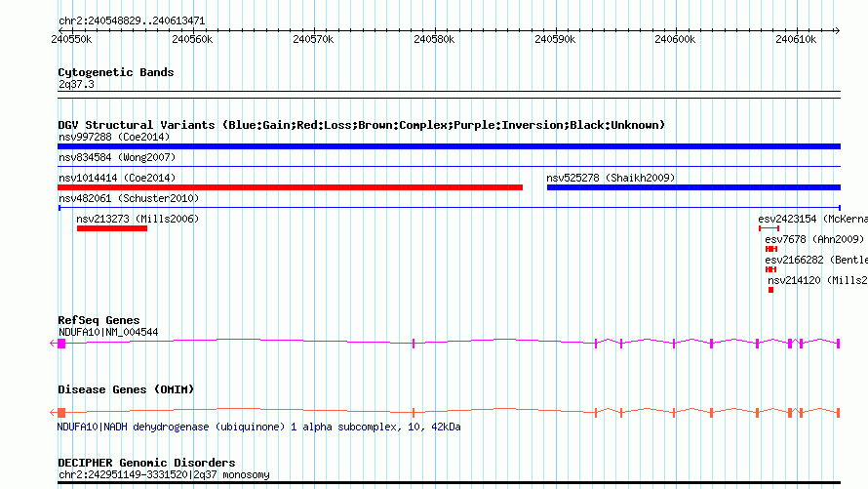The image size is (868, 489).
Task: Click the 2q37.3 cytogenetic band label
Action: [76, 84]
